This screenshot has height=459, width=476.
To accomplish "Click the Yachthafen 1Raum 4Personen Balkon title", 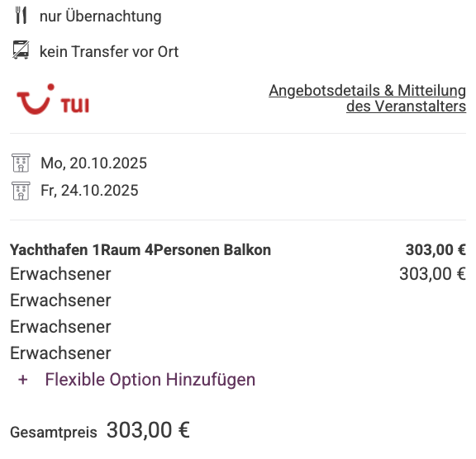I will click(140, 250).
